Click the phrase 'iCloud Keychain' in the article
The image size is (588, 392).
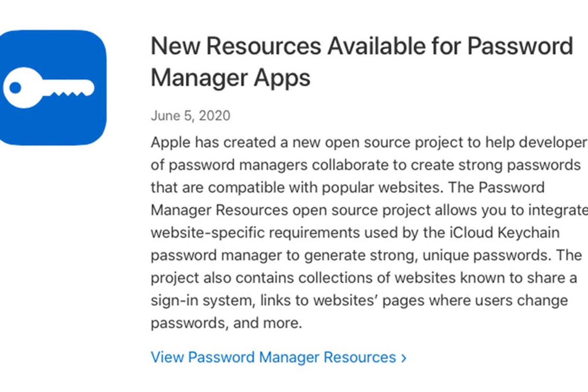click(x=504, y=233)
